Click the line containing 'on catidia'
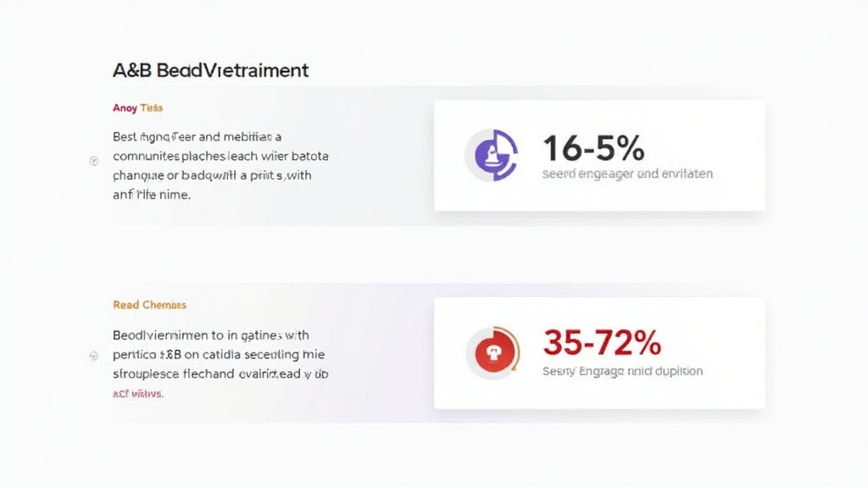 click(x=218, y=354)
